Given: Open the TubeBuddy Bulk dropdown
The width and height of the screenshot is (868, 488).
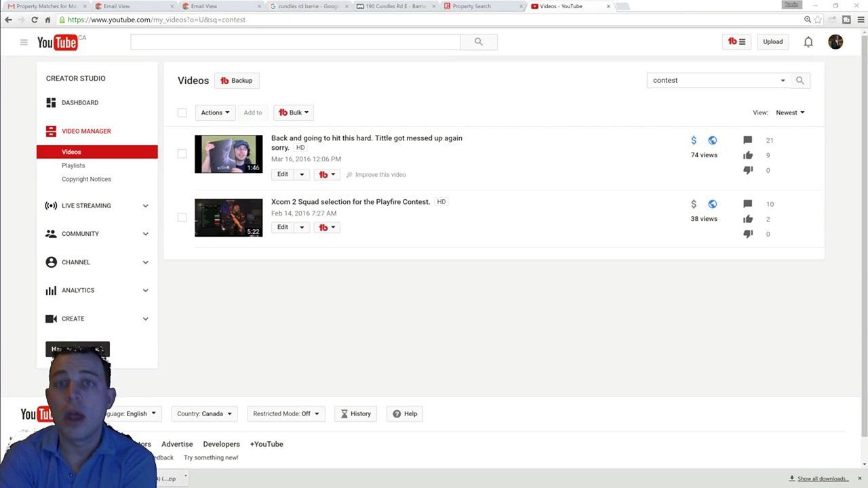Looking at the screenshot, I should point(294,113).
